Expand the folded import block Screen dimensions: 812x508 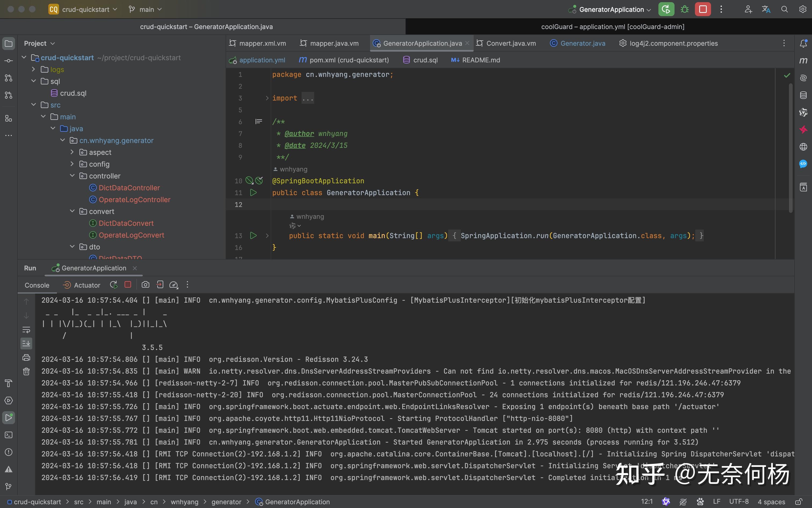(x=267, y=98)
